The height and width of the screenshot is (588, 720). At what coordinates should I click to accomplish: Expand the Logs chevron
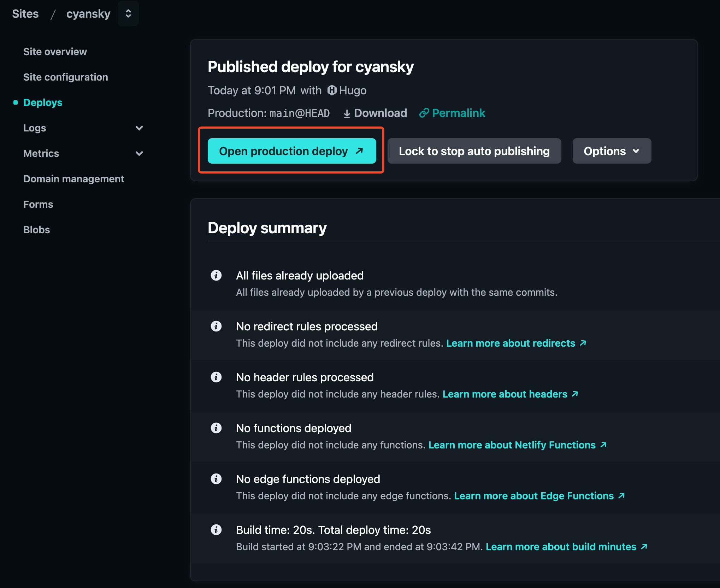[x=139, y=128]
